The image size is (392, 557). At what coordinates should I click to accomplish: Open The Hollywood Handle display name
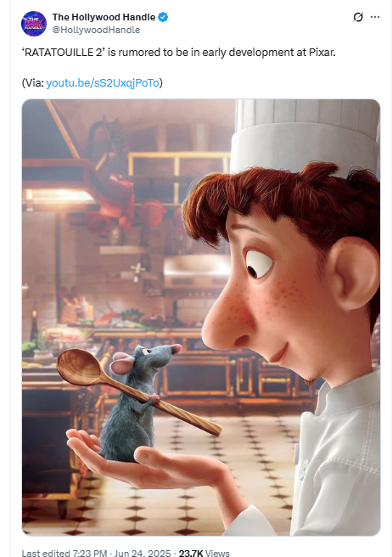coord(104,17)
